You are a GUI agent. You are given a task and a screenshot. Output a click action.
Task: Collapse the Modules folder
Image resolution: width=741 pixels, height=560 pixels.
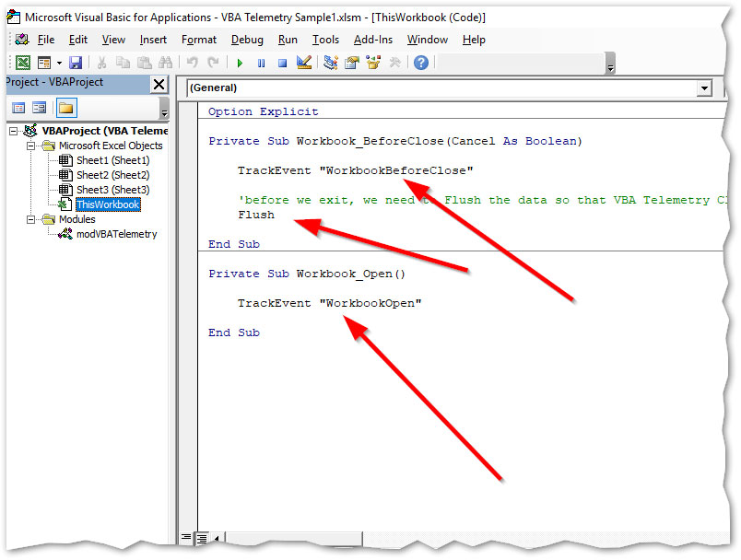click(30, 219)
